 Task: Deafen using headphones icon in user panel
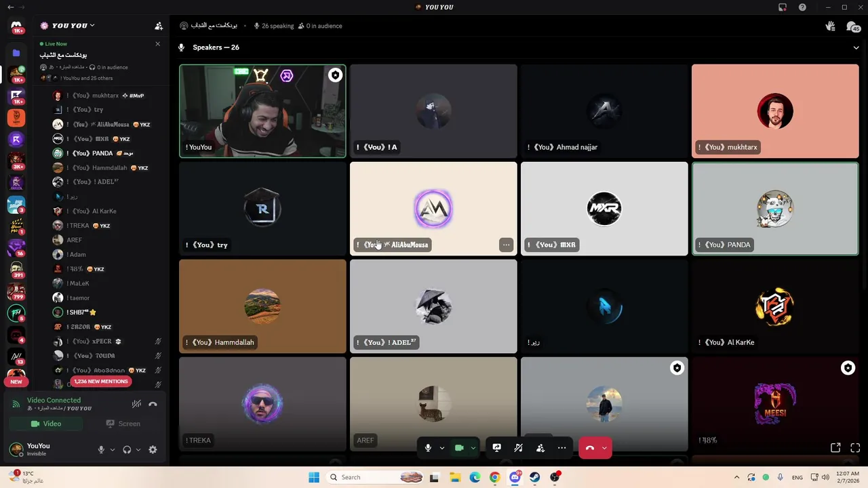point(127,449)
